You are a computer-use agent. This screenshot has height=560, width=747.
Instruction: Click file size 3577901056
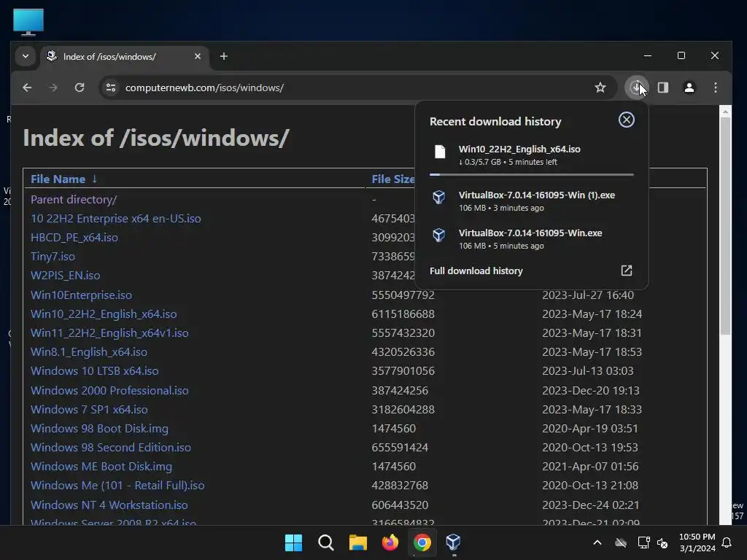[403, 371]
